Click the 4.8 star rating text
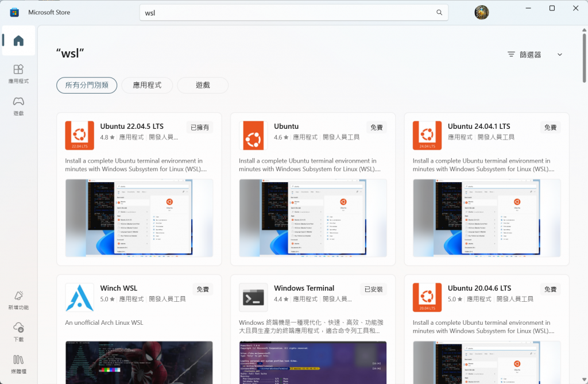The height and width of the screenshot is (384, 588). click(x=107, y=137)
